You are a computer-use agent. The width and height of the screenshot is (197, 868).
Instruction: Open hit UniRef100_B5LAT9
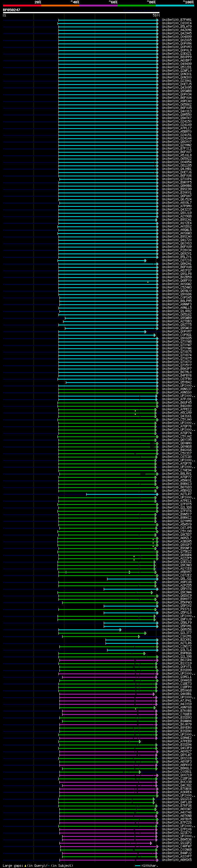click(x=176, y=27)
